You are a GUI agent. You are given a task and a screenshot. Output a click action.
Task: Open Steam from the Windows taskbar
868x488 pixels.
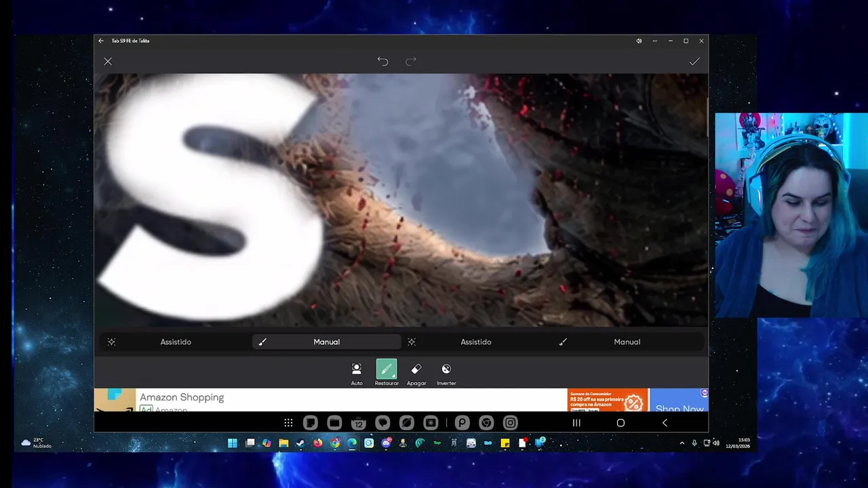[x=300, y=443]
